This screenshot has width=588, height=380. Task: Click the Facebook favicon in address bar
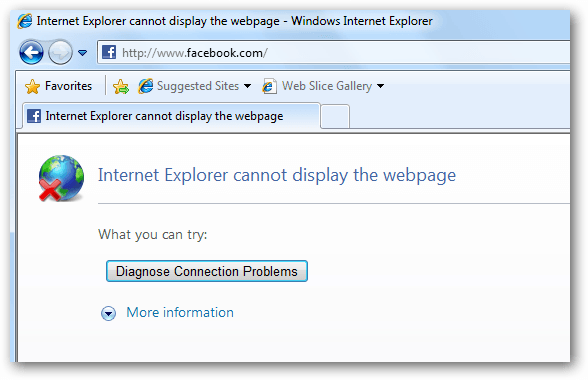coord(109,52)
